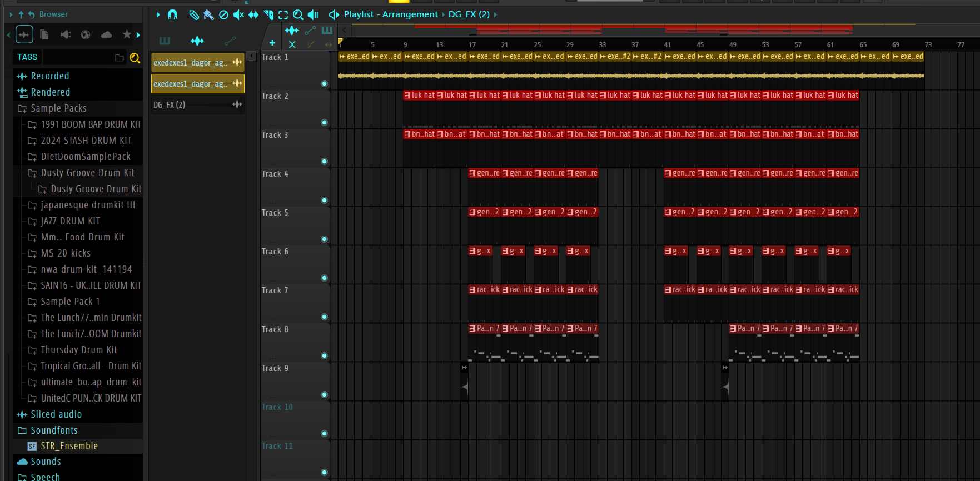980x481 pixels.
Task: Select the Slice tool
Action: (268, 15)
